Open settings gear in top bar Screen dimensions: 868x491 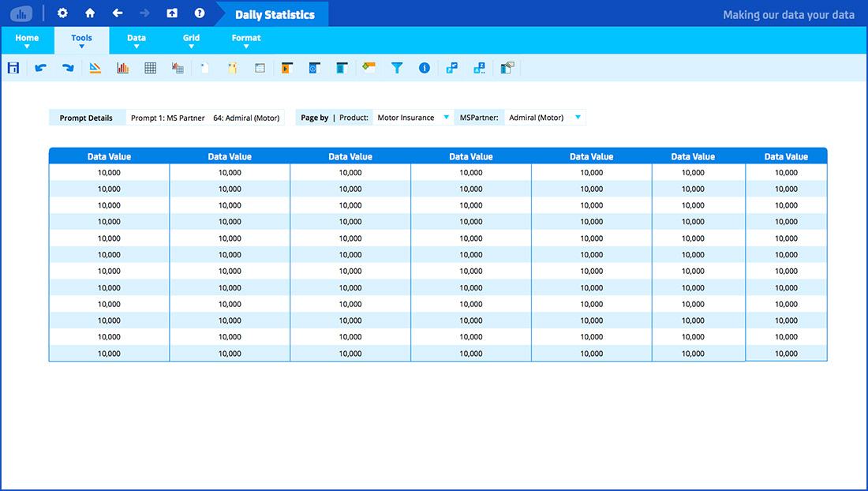tap(62, 13)
